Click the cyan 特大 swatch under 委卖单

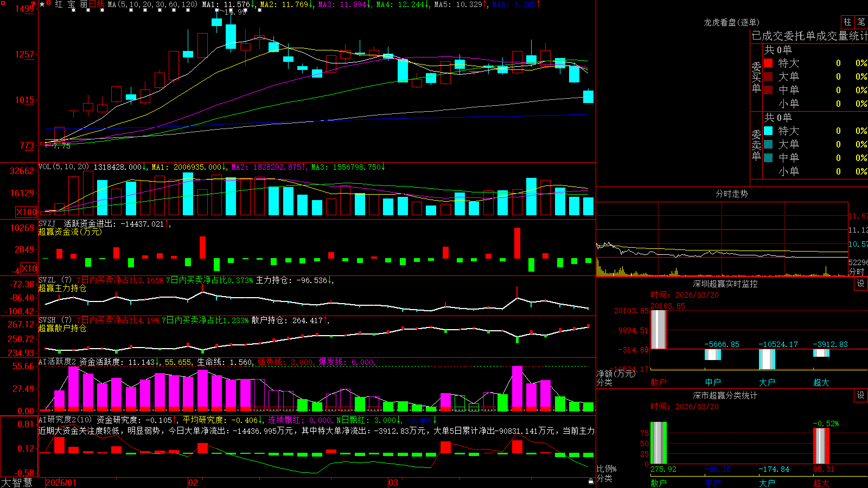[768, 131]
